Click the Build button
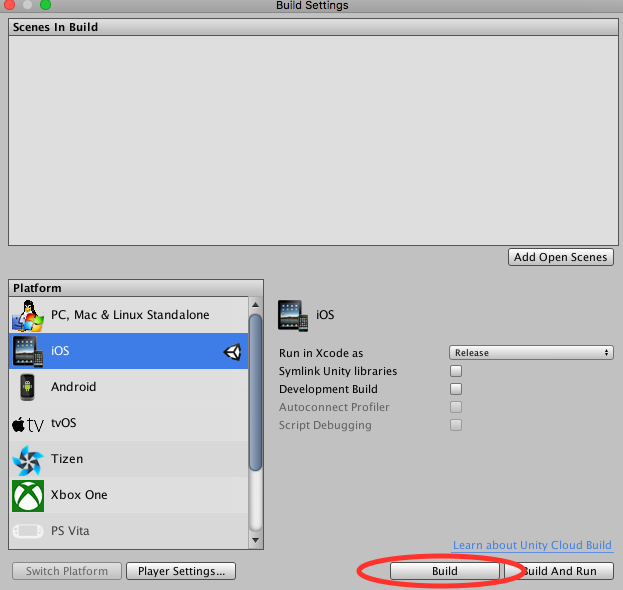Viewport: 623px width, 590px height. pos(445,571)
